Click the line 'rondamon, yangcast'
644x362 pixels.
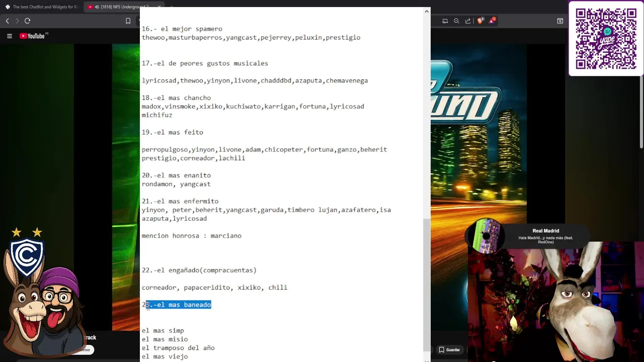click(x=176, y=184)
